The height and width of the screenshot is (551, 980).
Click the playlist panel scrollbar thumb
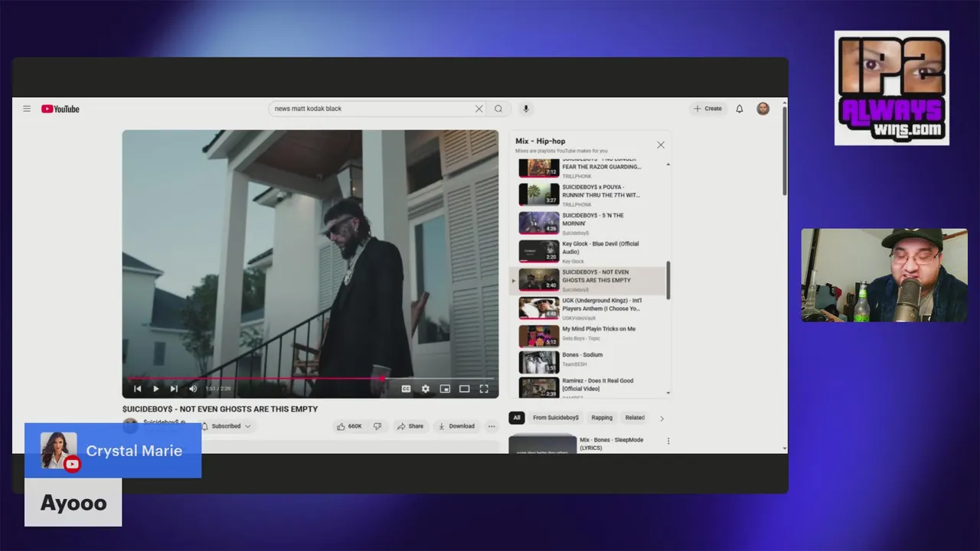668,280
